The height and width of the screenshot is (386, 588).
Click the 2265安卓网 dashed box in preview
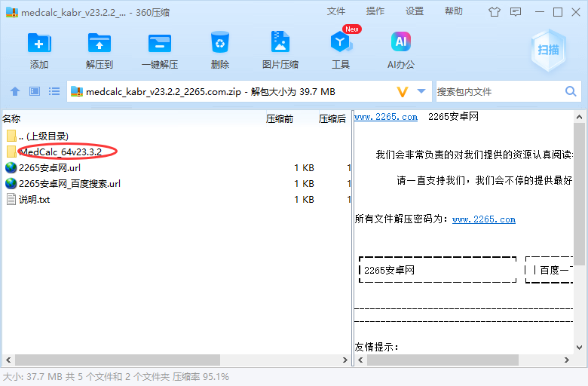(x=438, y=270)
